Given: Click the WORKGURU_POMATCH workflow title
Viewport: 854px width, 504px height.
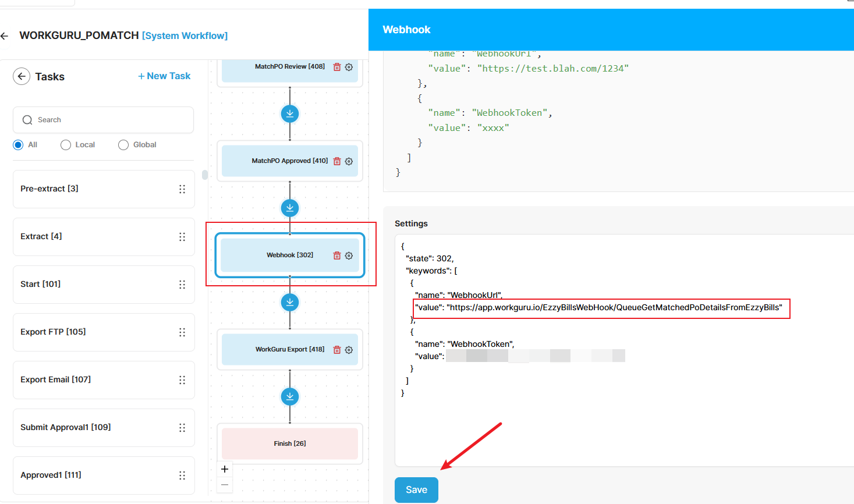Looking at the screenshot, I should tap(79, 36).
